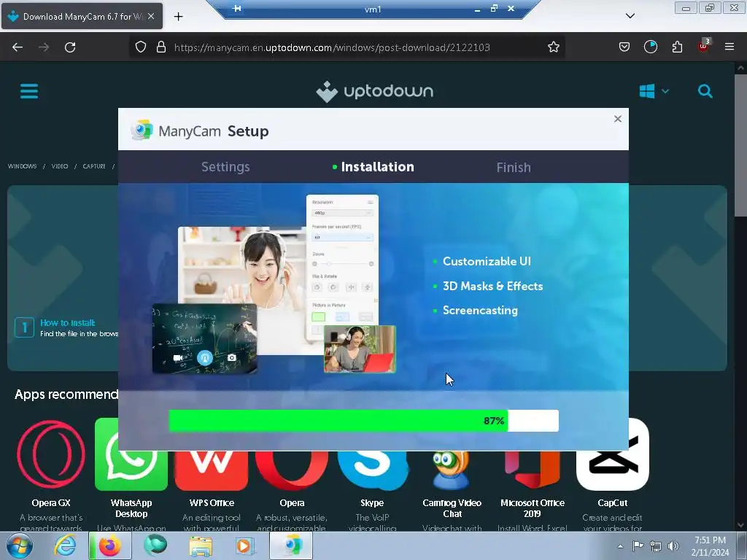Click the circular profile icon in toolbar
Image resolution: width=747 pixels, height=560 pixels.
tap(650, 47)
